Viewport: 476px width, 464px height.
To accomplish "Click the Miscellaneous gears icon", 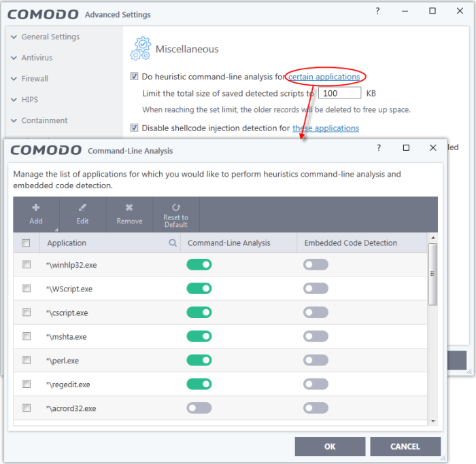I will [141, 48].
